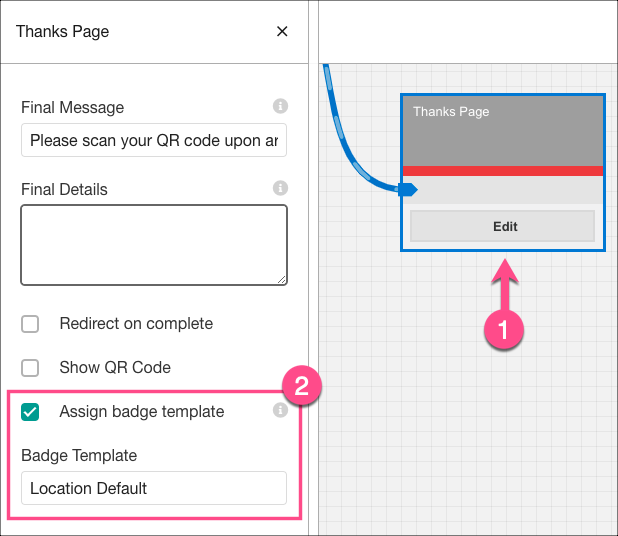This screenshot has width=618, height=536.
Task: Click the Assign badge template info icon
Action: 280,410
